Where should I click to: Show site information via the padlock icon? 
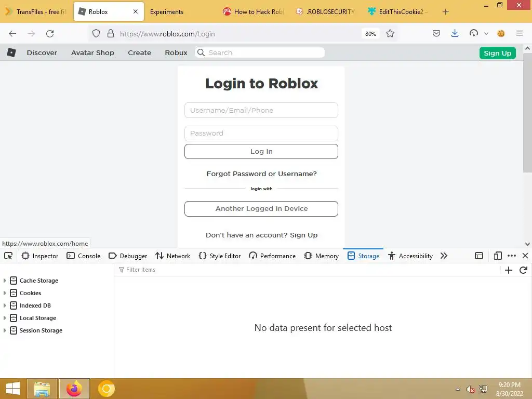point(111,34)
